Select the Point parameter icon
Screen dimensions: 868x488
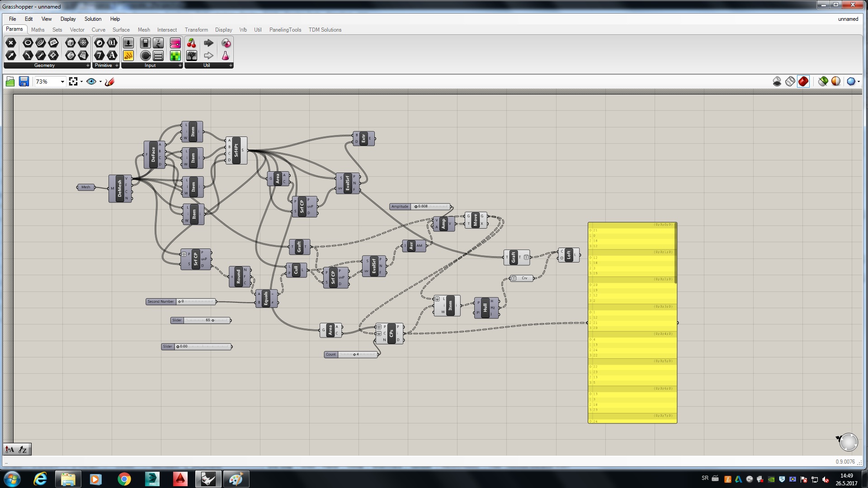click(x=11, y=43)
